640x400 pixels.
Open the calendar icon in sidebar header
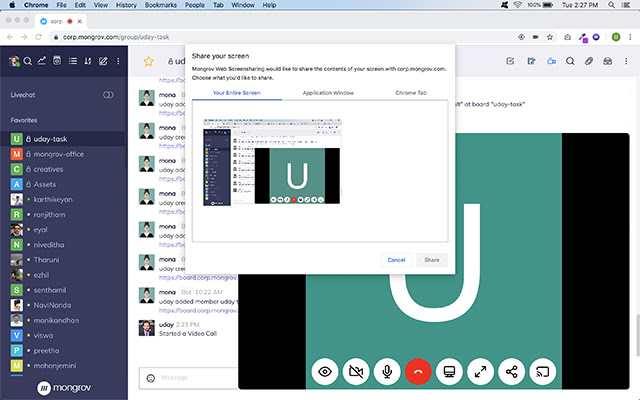coord(57,61)
